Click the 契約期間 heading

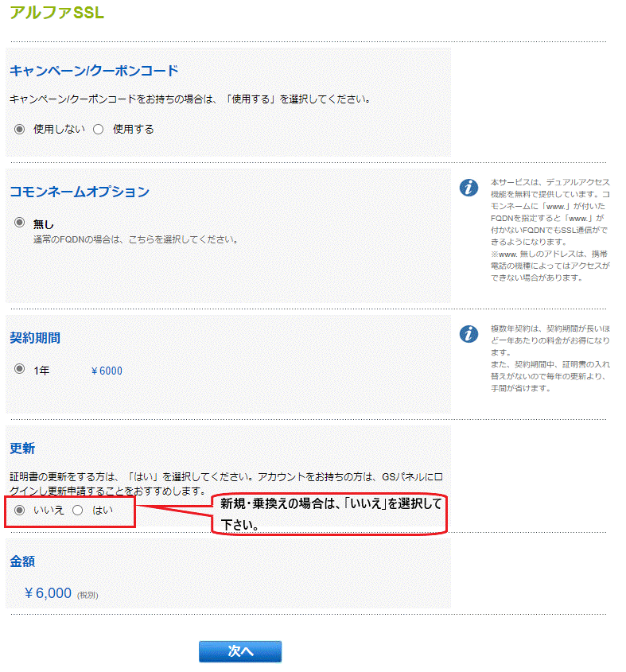tap(35, 338)
